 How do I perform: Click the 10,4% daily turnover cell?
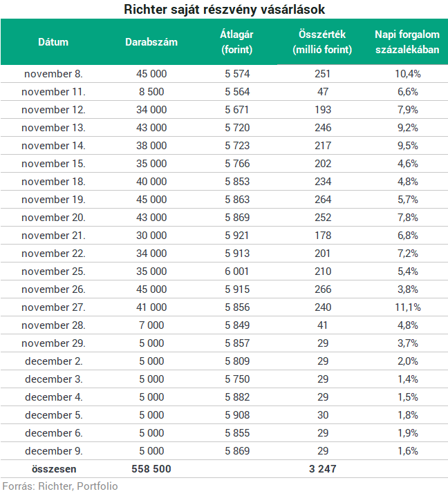[x=408, y=74]
